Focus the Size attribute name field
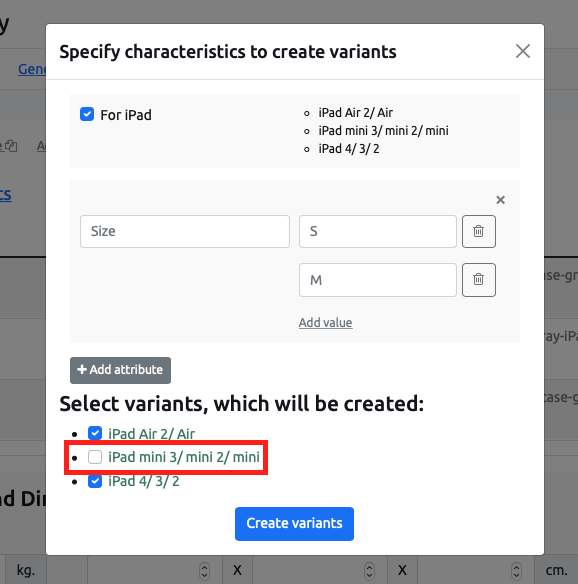This screenshot has width=578, height=584. (x=185, y=231)
